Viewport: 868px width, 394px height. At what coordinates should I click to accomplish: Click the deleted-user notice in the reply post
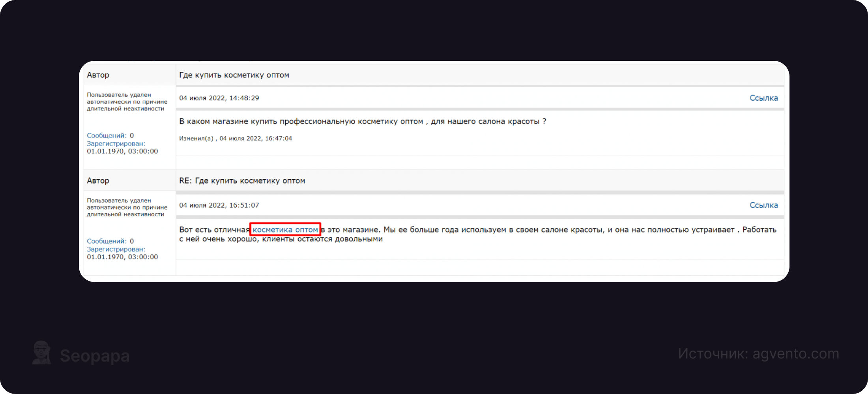tap(127, 207)
